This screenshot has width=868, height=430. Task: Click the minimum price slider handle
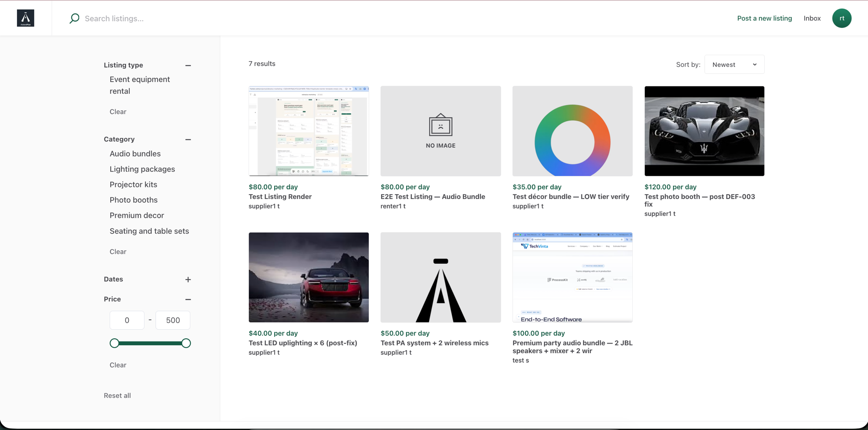[x=114, y=343]
